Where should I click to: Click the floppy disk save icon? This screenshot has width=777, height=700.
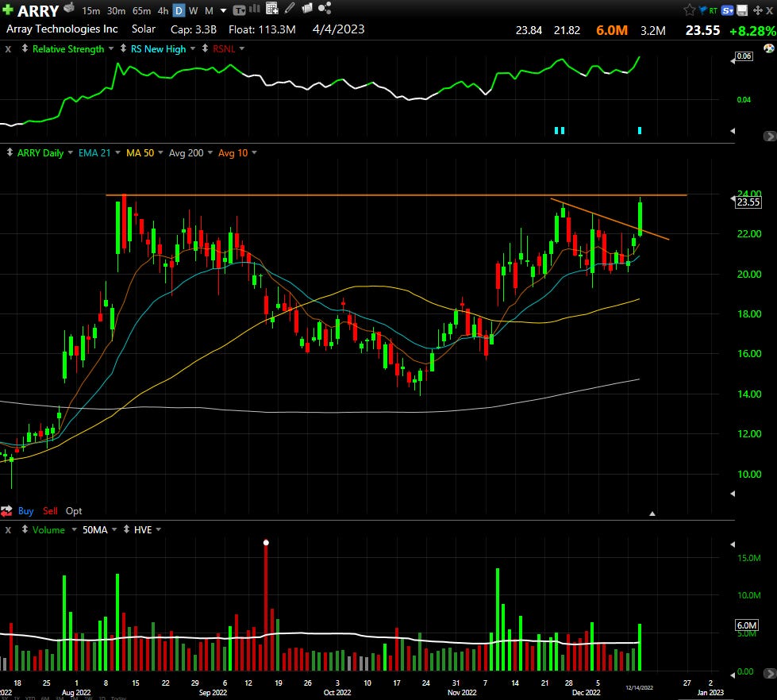tap(742, 10)
